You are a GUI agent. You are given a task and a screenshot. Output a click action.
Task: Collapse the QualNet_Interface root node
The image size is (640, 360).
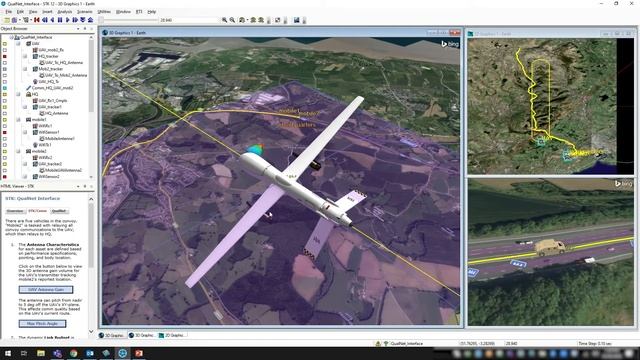(11, 37)
